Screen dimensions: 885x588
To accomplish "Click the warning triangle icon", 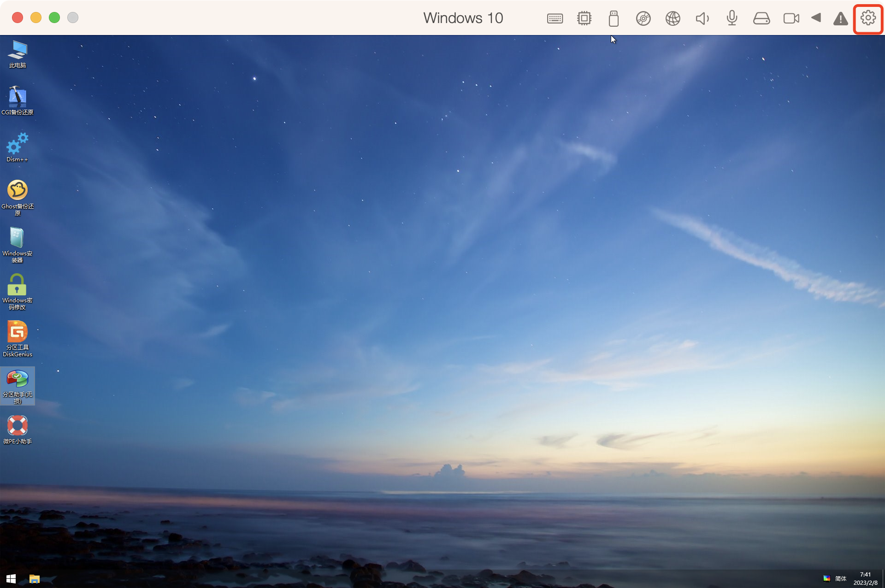I will pos(840,19).
